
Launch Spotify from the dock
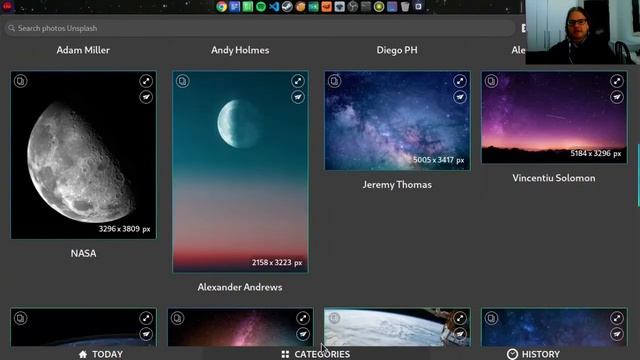click(261, 7)
